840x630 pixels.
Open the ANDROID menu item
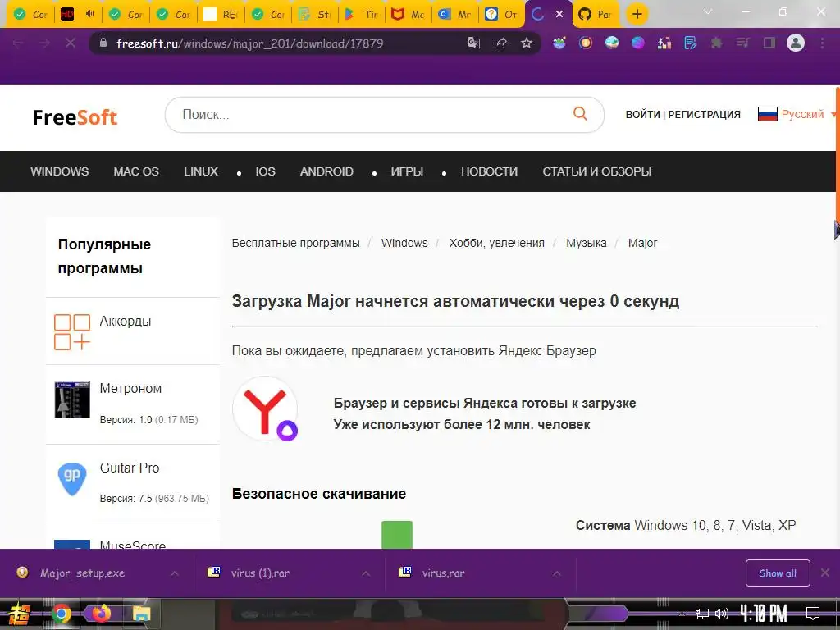[x=326, y=171]
